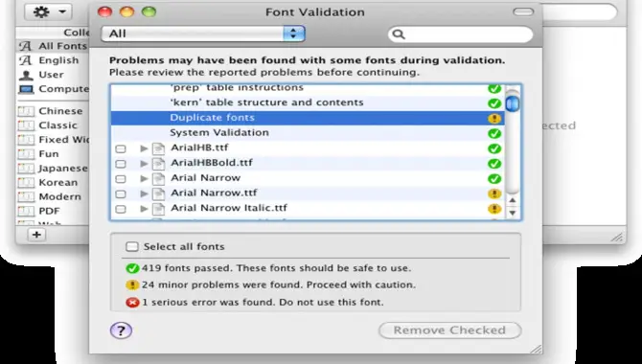Click the yellow warning icon for Arial Narrow.ttf
This screenshot has width=642, height=364.
point(494,193)
